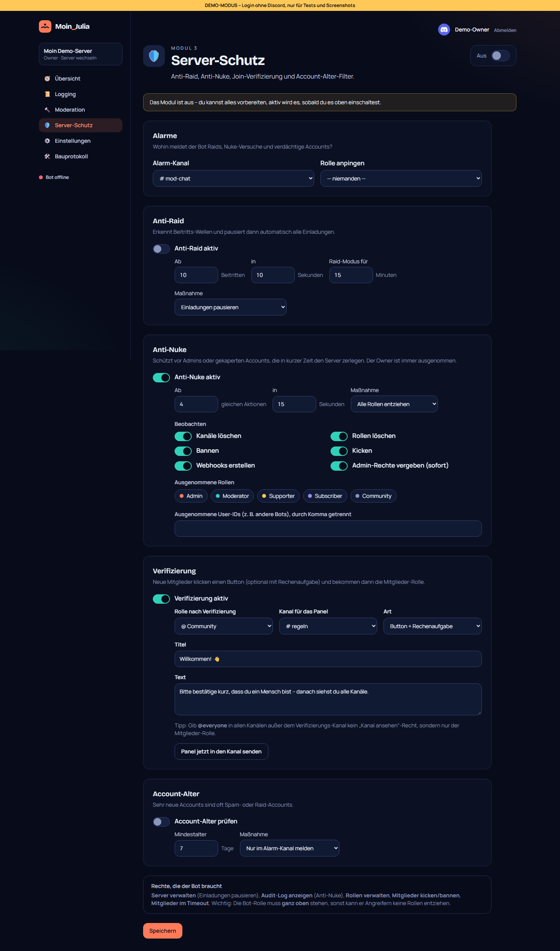Open Einstellungen in the sidebar
Screen dimensions: 560x951
tap(80, 141)
